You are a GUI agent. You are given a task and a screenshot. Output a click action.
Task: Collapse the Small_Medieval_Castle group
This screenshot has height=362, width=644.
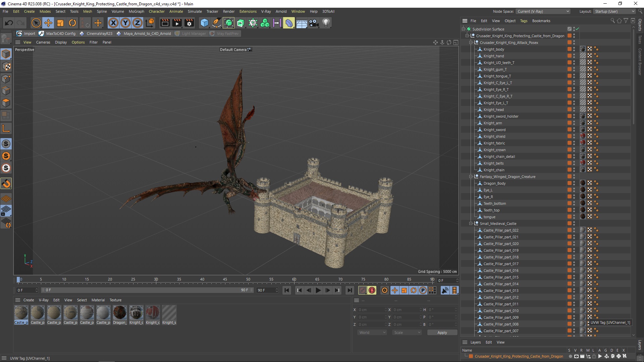click(471, 224)
